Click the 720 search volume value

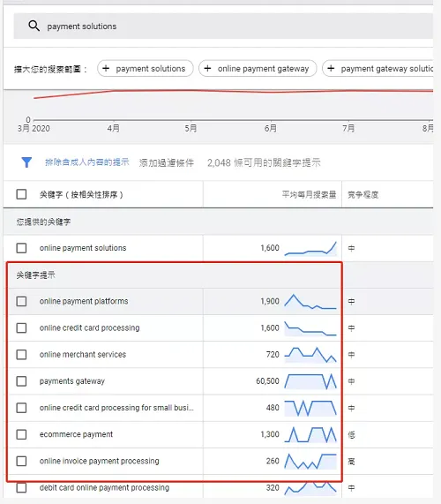pos(273,355)
